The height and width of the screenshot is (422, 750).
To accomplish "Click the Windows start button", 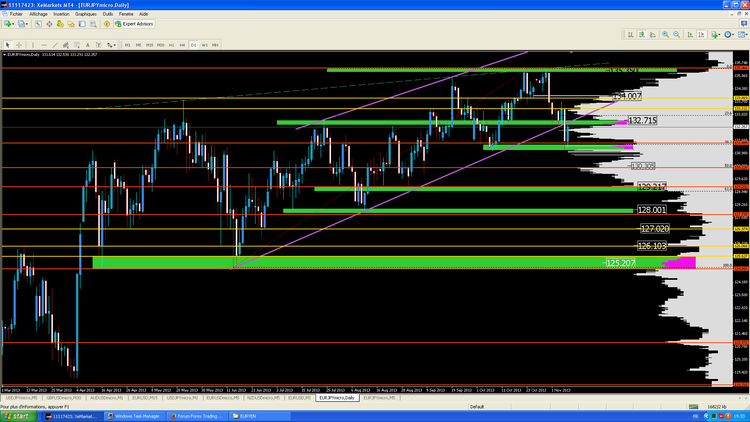I will 19,416.
